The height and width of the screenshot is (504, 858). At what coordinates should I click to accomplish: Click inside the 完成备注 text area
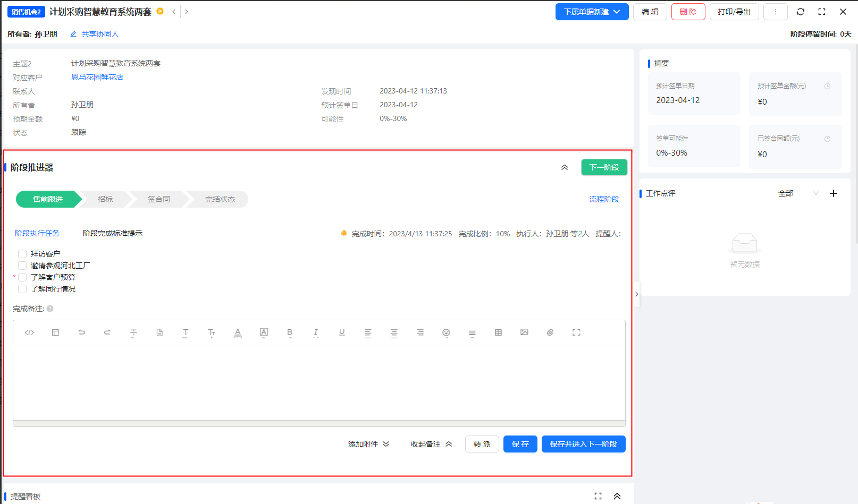(319, 383)
